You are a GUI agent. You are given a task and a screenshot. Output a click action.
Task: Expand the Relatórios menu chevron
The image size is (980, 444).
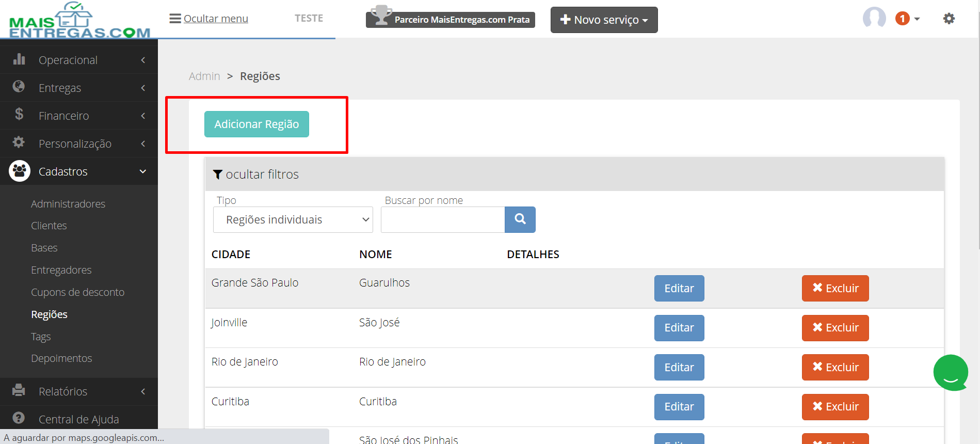tap(143, 391)
